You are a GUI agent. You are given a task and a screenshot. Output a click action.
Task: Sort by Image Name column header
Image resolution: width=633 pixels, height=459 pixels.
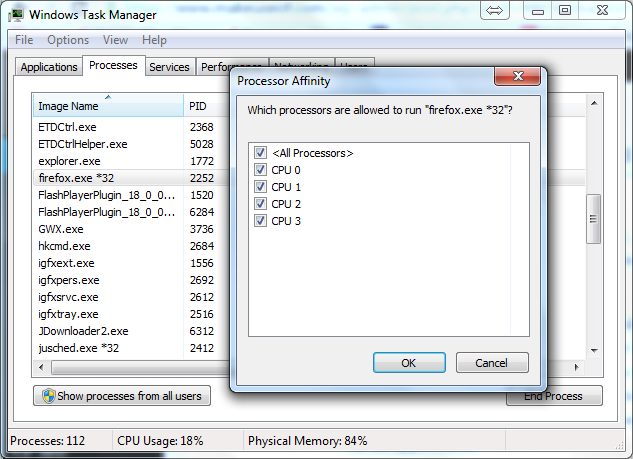108,106
